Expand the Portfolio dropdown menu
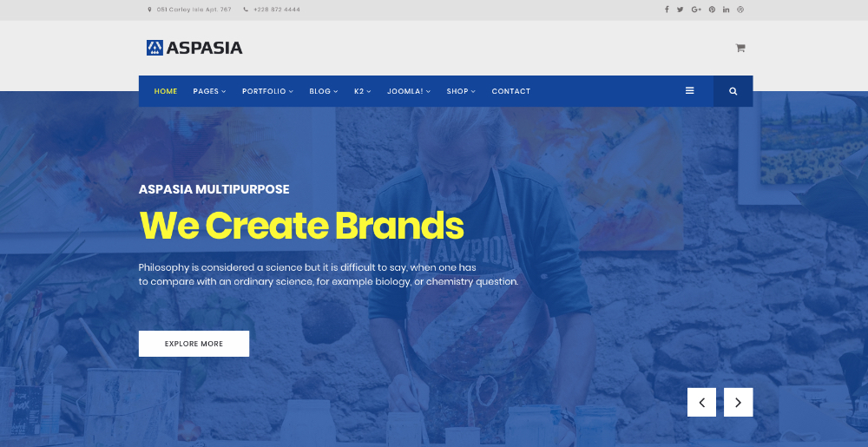This screenshot has width=868, height=447. tap(267, 91)
